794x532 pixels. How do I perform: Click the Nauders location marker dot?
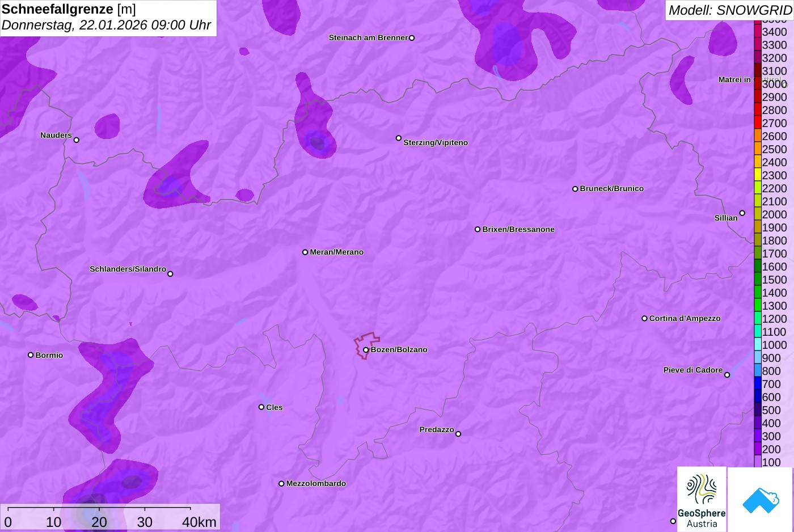coord(77,140)
